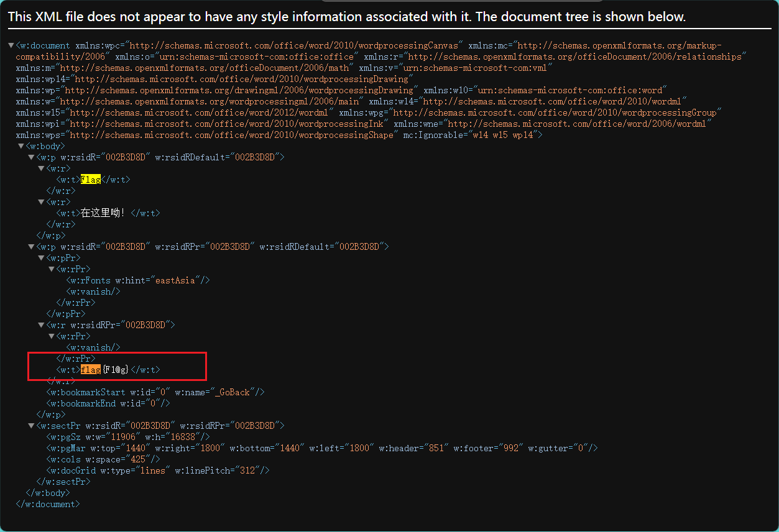This screenshot has height=532, width=779.
Task: Click the w:bookmarkStart _GoBack line
Action: click(155, 392)
